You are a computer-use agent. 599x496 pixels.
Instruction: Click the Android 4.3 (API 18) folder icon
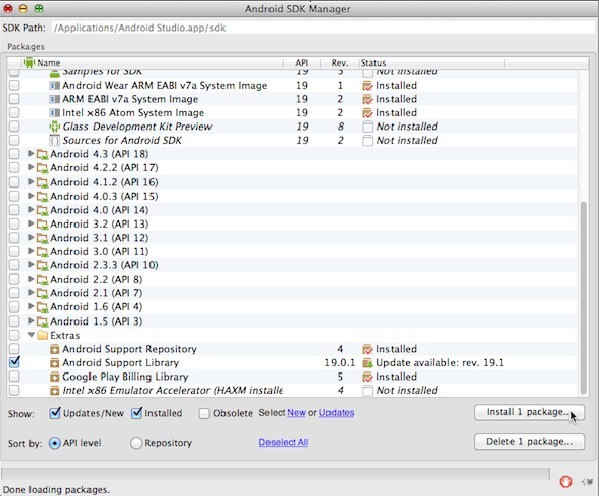42,154
